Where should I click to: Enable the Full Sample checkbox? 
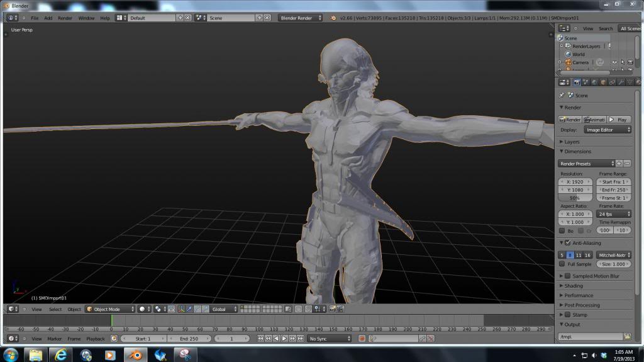click(x=562, y=264)
